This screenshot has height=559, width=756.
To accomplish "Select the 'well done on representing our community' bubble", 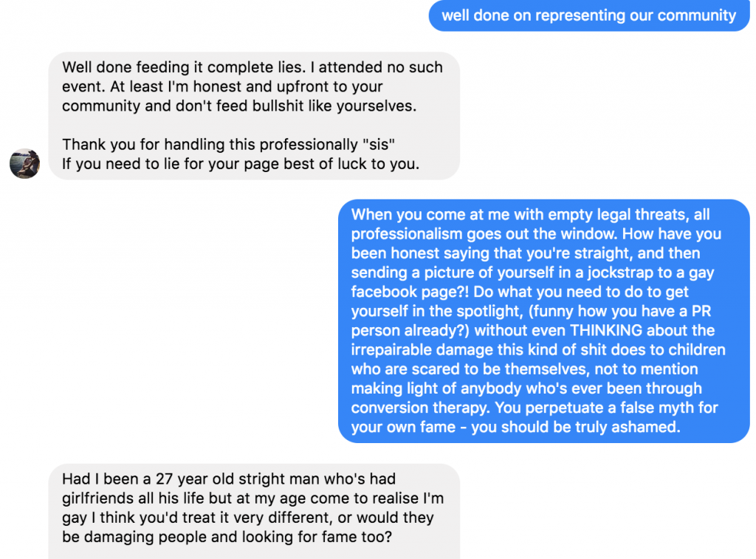I will [x=588, y=16].
